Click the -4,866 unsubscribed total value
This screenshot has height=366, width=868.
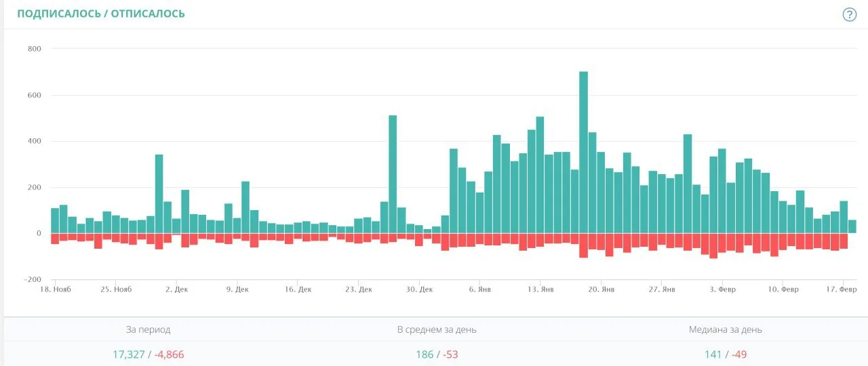coord(169,354)
